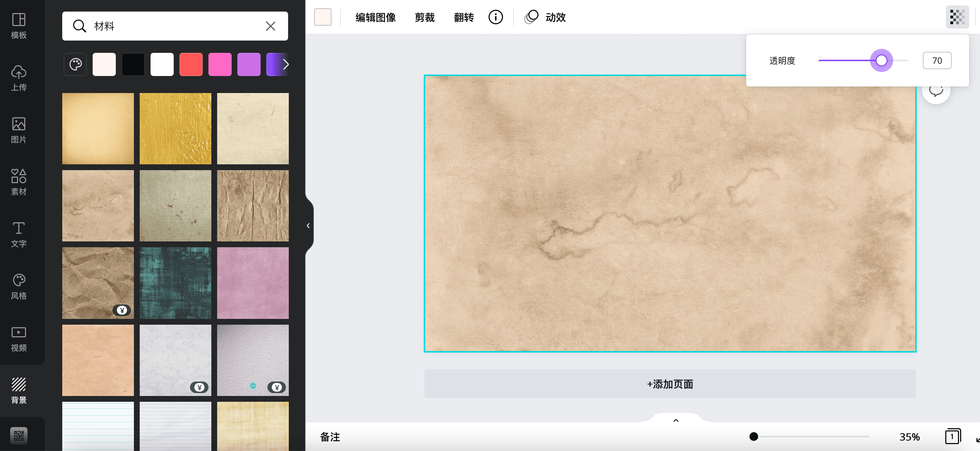Select the purple color swatch
Image resolution: width=980 pixels, height=451 pixels.
point(249,64)
